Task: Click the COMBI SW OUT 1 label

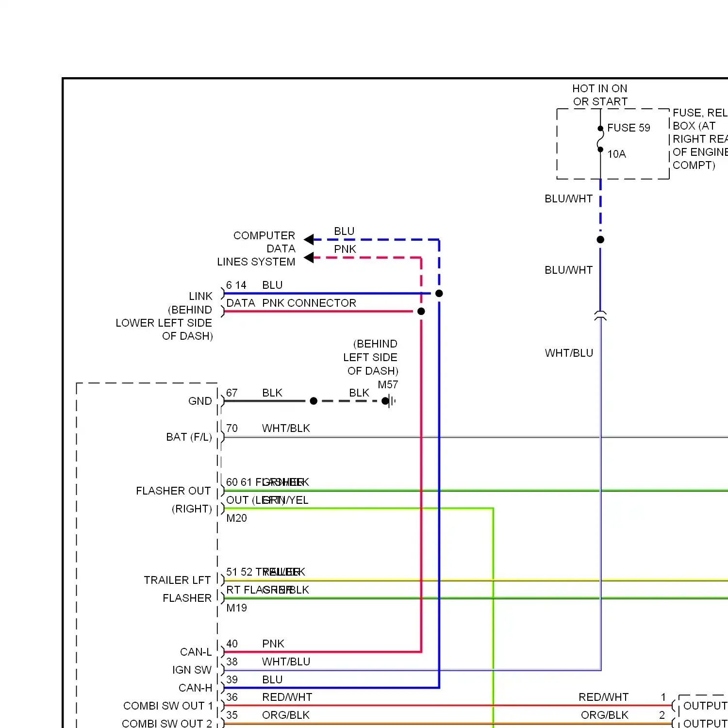Action: click(168, 706)
